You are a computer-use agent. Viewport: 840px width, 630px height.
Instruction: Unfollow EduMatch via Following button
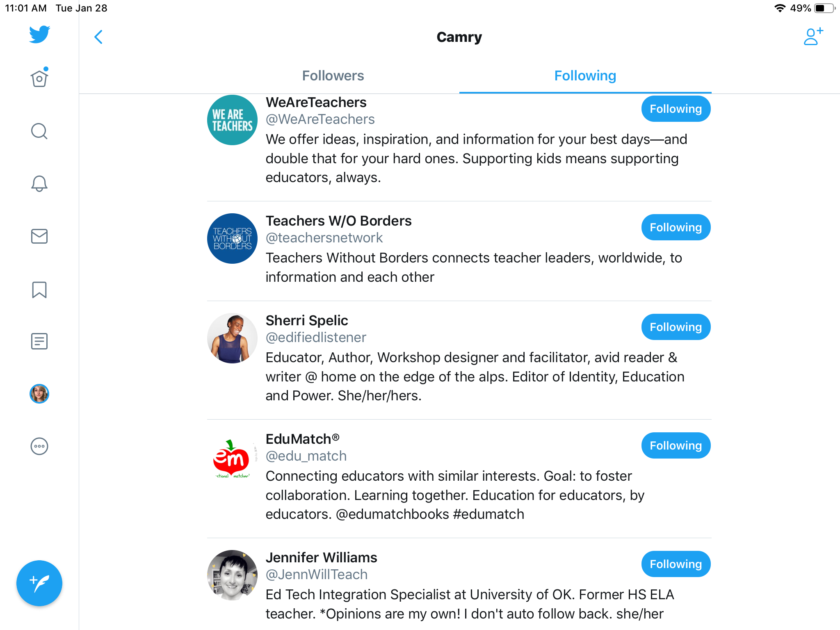676,446
